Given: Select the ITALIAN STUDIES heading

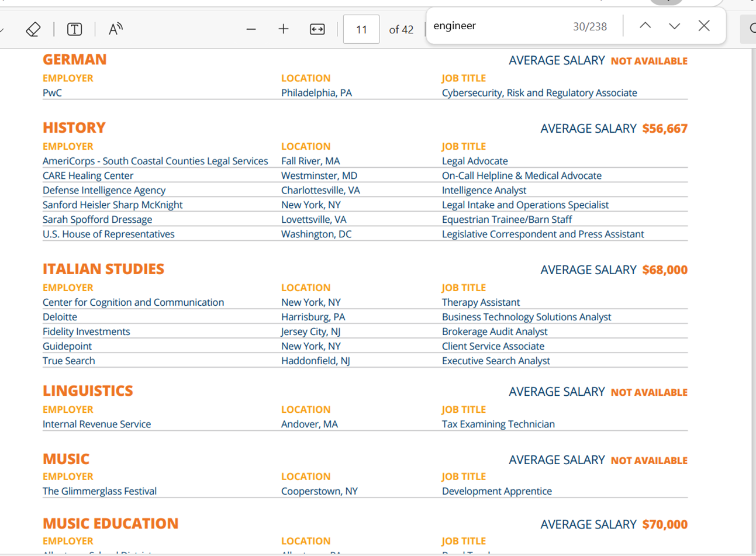Looking at the screenshot, I should 103,269.
